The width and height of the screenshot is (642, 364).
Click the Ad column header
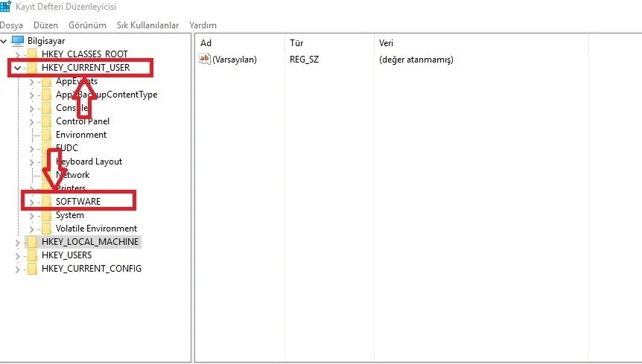click(x=206, y=43)
